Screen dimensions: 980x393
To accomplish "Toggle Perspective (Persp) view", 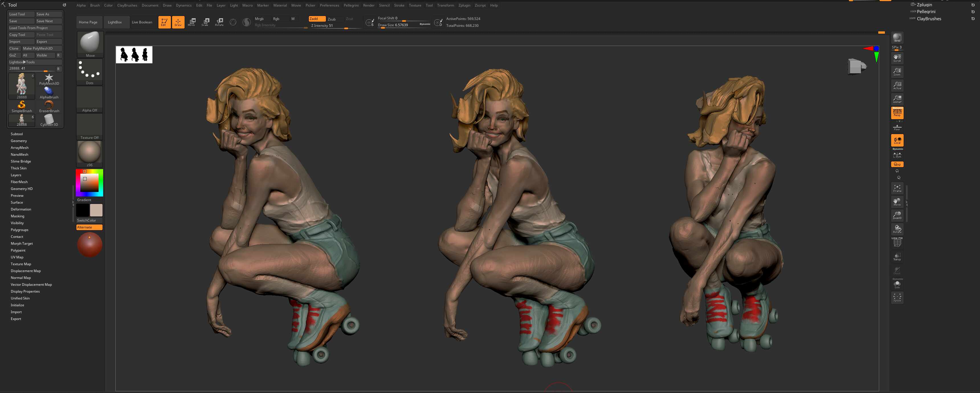I will point(897,113).
